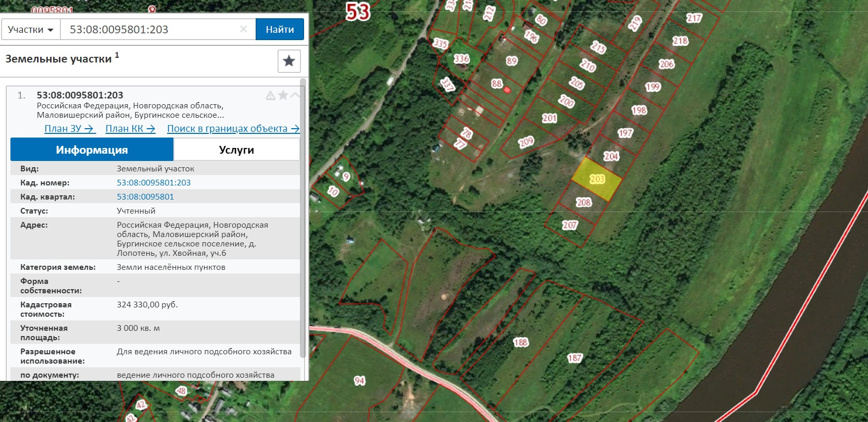
Task: Select parcel 206 on the map
Action: click(666, 64)
